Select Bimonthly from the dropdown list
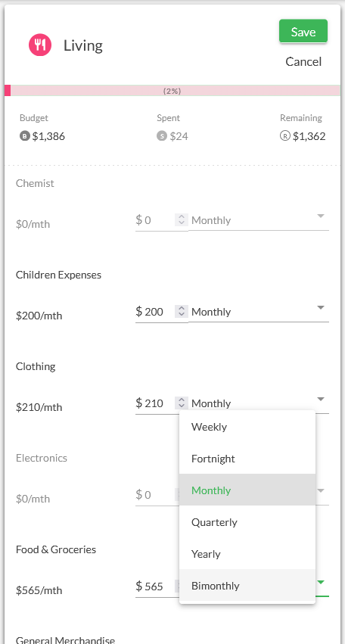The image size is (345, 644). tap(247, 585)
